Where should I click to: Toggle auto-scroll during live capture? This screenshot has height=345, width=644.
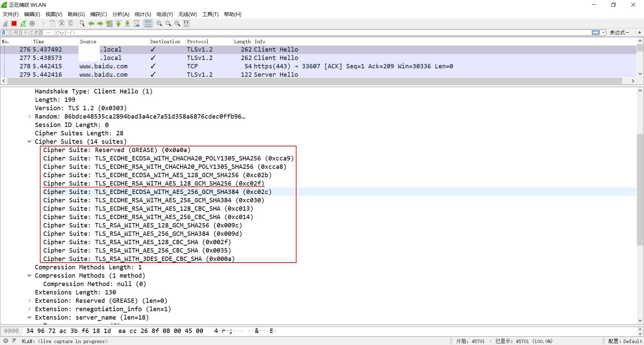coord(137,23)
